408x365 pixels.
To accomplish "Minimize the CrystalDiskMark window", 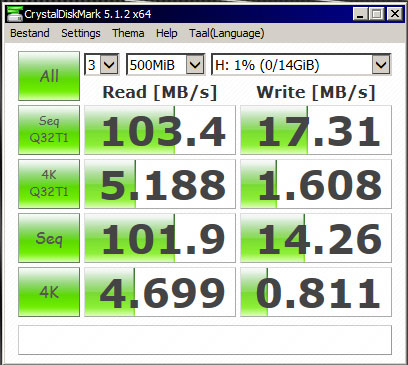I will pyautogui.click(x=360, y=14).
